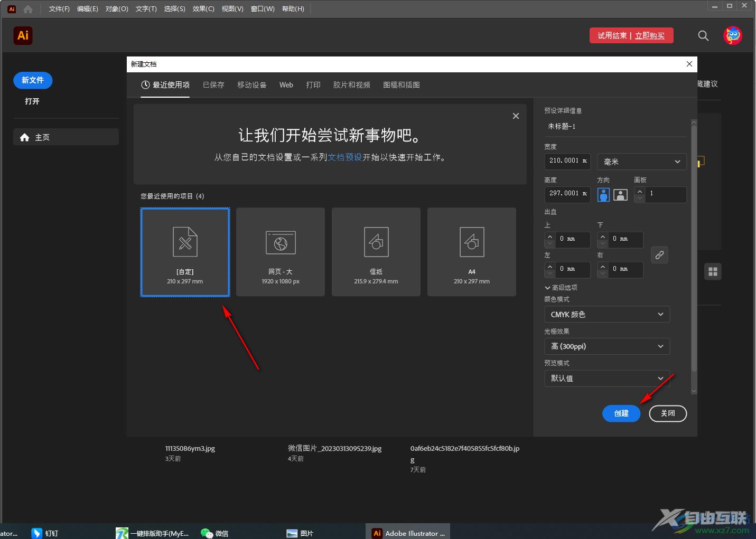The height and width of the screenshot is (539, 756).
Task: Click the width field 210.0001
Action: click(x=567, y=161)
